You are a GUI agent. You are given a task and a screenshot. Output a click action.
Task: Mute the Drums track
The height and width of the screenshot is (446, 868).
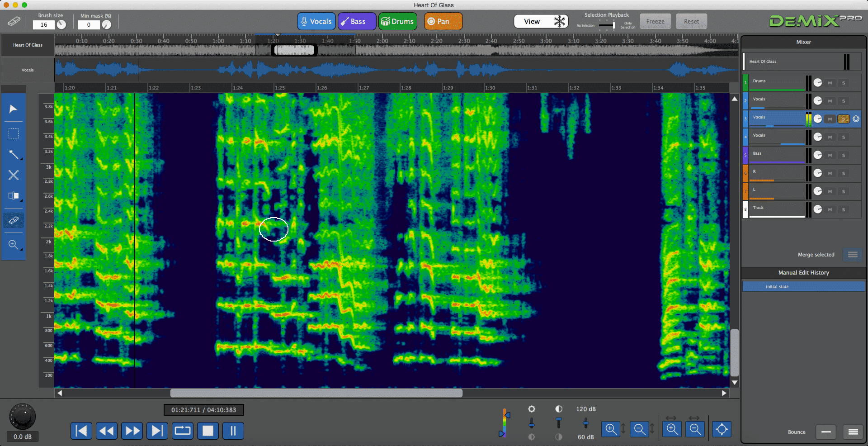point(830,83)
